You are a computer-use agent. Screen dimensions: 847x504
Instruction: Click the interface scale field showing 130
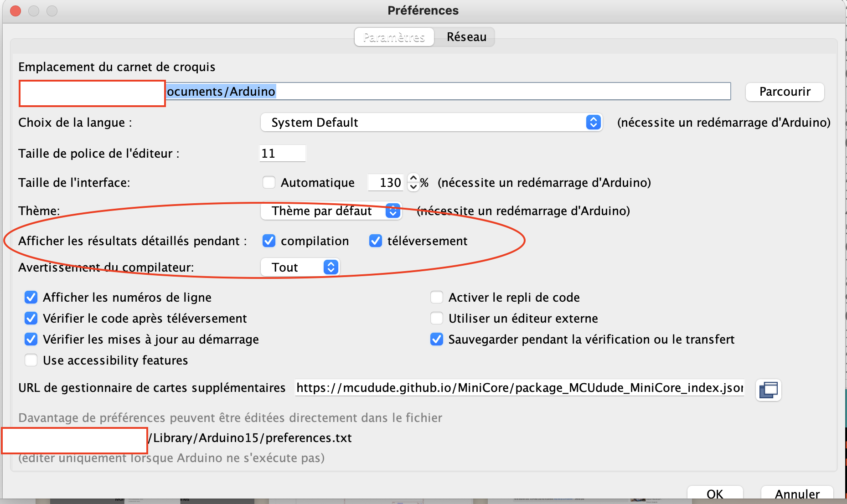click(386, 182)
